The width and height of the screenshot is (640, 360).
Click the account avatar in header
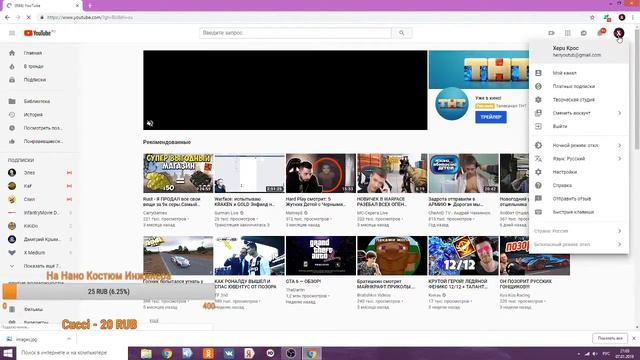619,33
